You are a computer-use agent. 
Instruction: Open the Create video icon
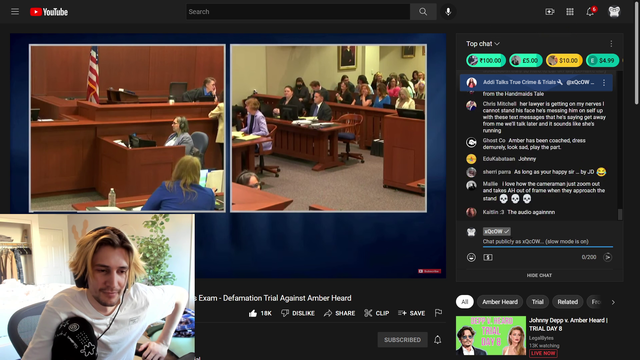click(x=550, y=12)
